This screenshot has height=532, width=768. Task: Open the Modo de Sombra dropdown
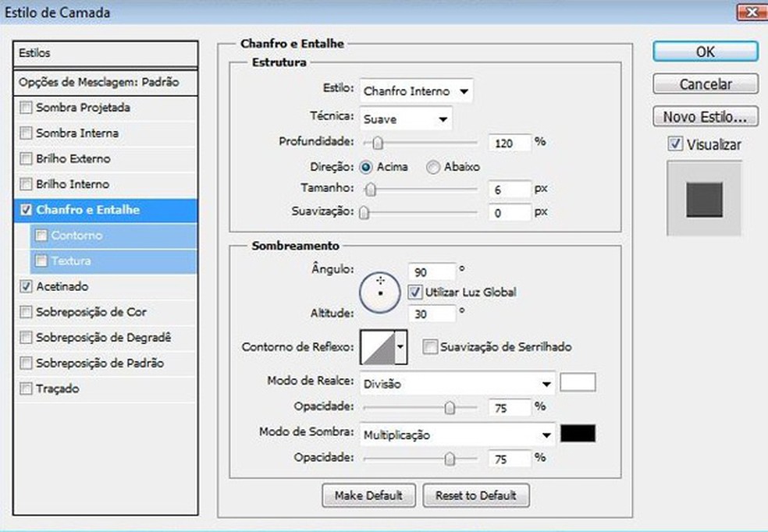[457, 434]
